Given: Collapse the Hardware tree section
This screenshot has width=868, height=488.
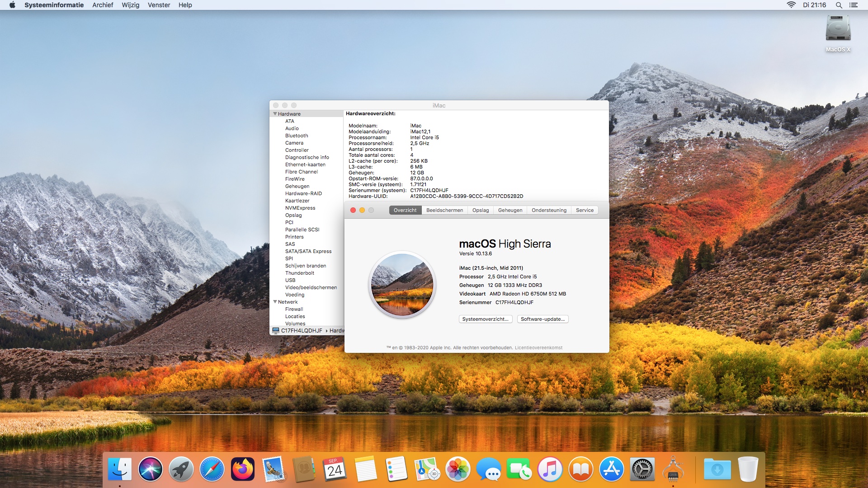Looking at the screenshot, I should click(275, 114).
